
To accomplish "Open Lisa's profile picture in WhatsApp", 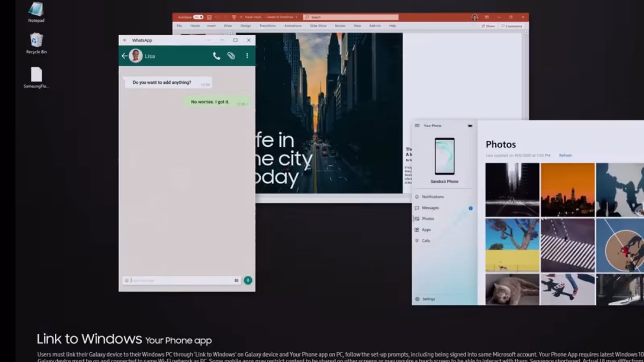I will (x=136, y=56).
